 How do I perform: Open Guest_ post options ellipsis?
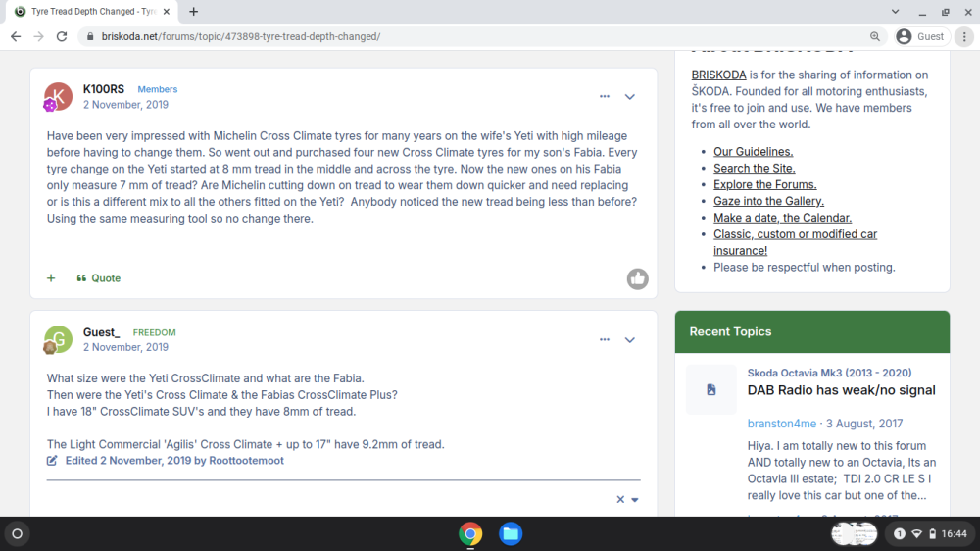coord(605,339)
